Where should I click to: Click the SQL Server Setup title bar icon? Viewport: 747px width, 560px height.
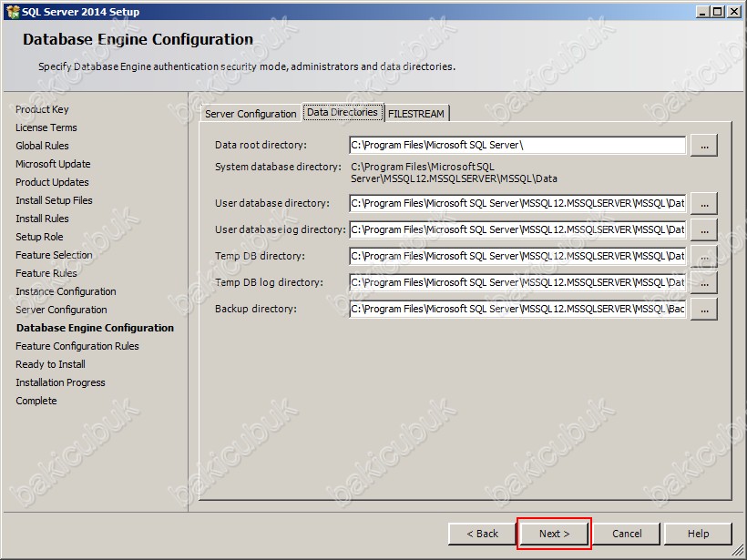coord(13,12)
